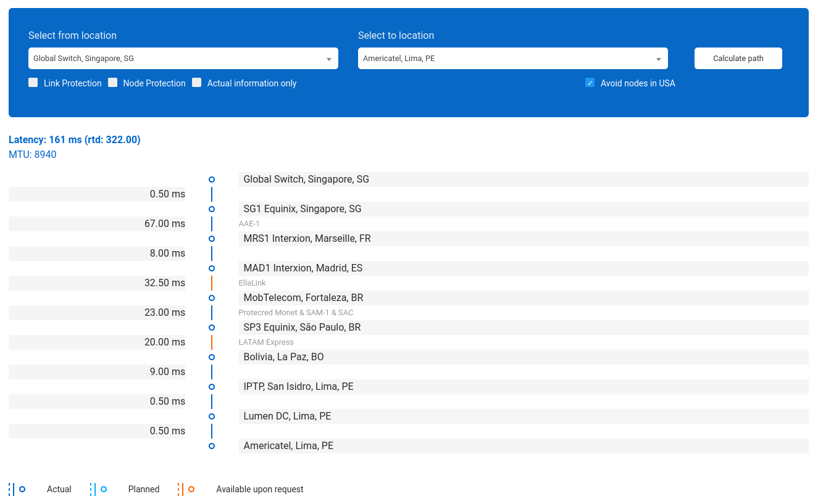
Task: Click the MRS1 Interxion Marseille node circle
Action: [x=212, y=239]
